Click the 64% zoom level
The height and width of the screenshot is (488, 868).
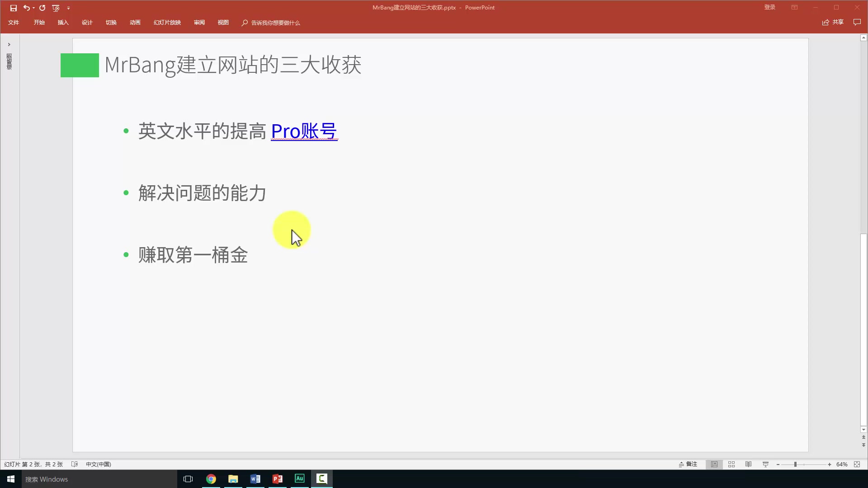(x=842, y=464)
